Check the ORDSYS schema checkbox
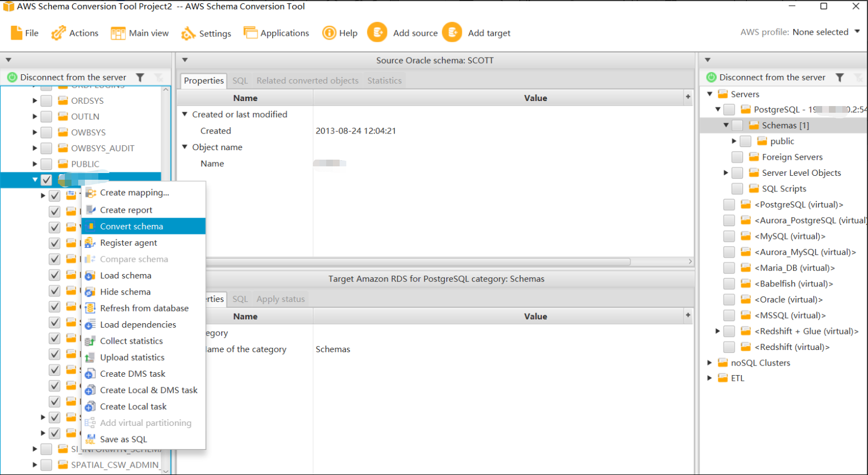 point(46,100)
